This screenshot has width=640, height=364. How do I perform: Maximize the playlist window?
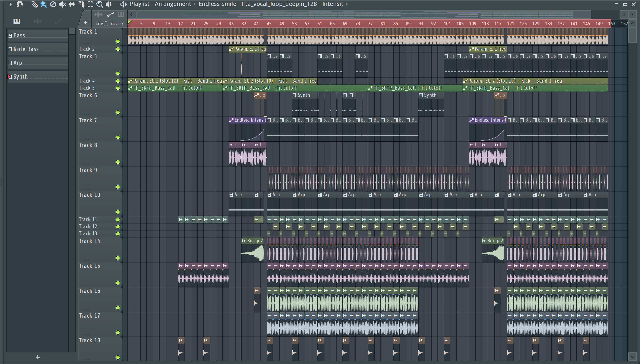click(x=625, y=4)
